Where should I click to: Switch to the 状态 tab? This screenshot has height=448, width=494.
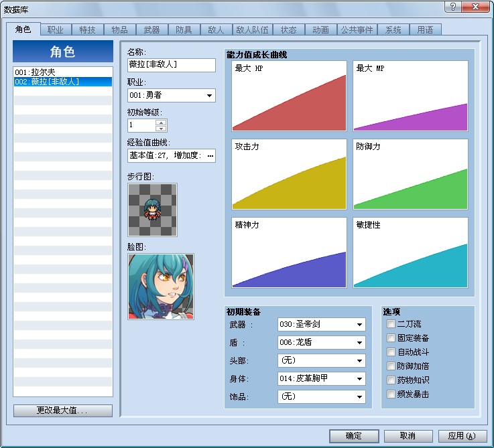point(289,30)
